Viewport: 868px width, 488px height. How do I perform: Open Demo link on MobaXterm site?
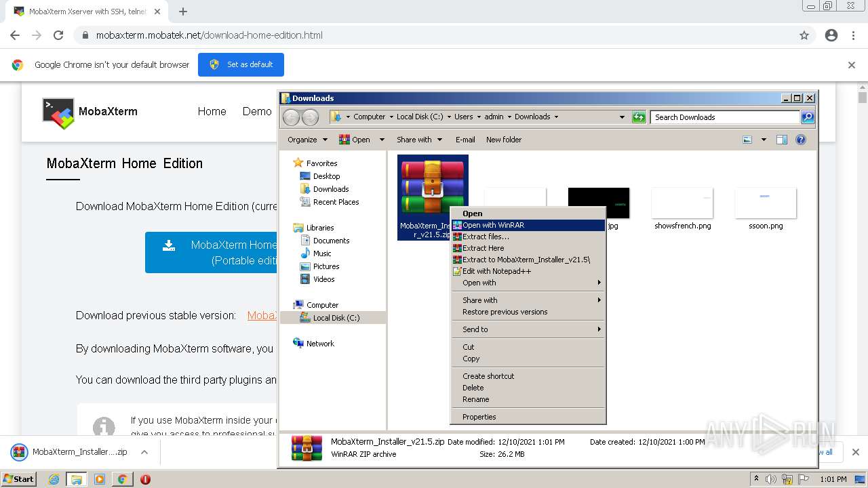pyautogui.click(x=257, y=111)
